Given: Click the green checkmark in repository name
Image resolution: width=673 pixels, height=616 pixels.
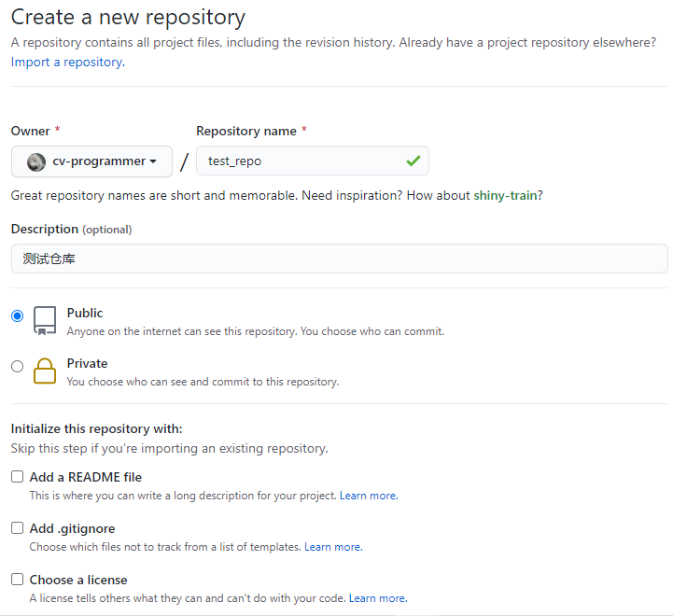Looking at the screenshot, I should point(413,161).
